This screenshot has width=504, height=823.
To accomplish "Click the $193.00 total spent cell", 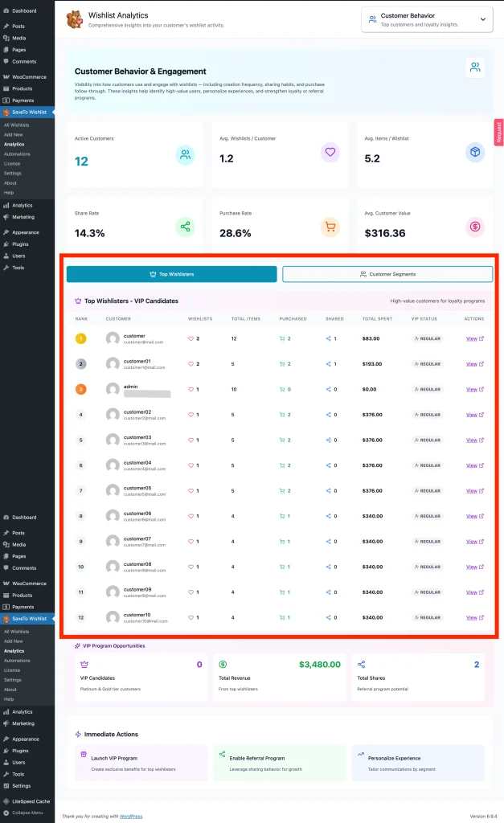I will tap(371, 364).
